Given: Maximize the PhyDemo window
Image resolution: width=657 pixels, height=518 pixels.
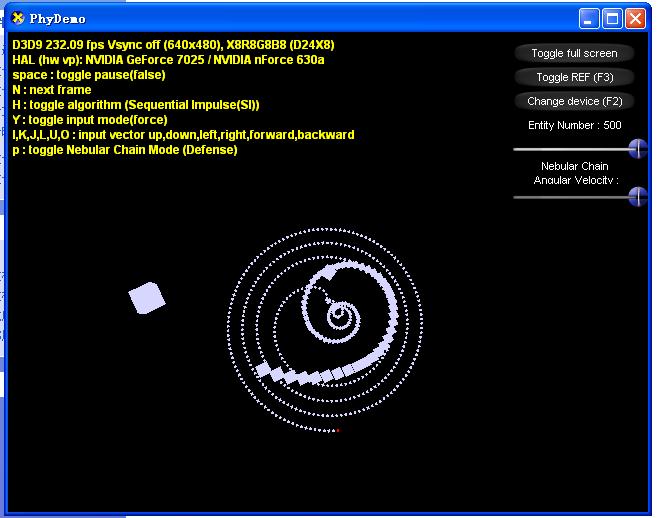Looking at the screenshot, I should pos(612,19).
